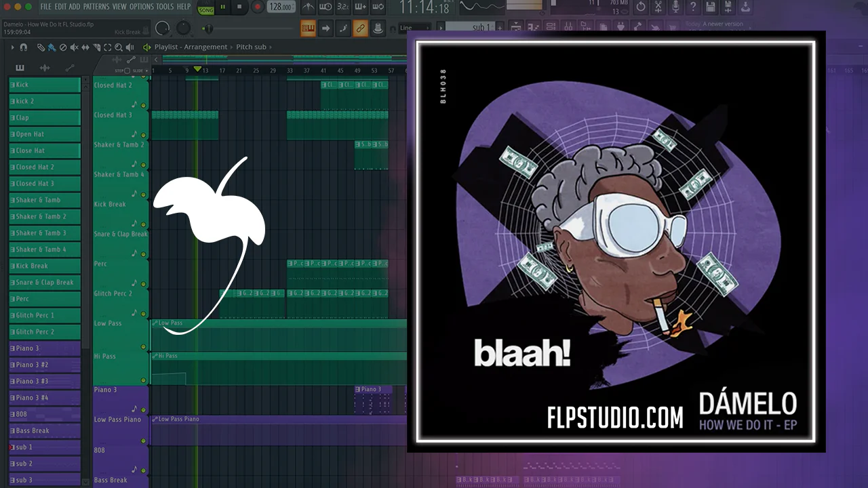Toggle the orange link-note icon

click(x=360, y=28)
